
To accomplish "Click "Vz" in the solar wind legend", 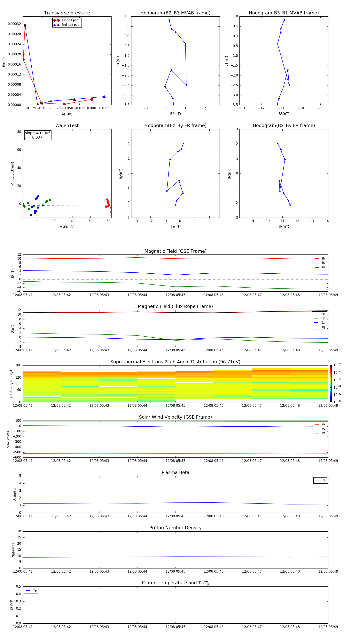I will tap(324, 433).
